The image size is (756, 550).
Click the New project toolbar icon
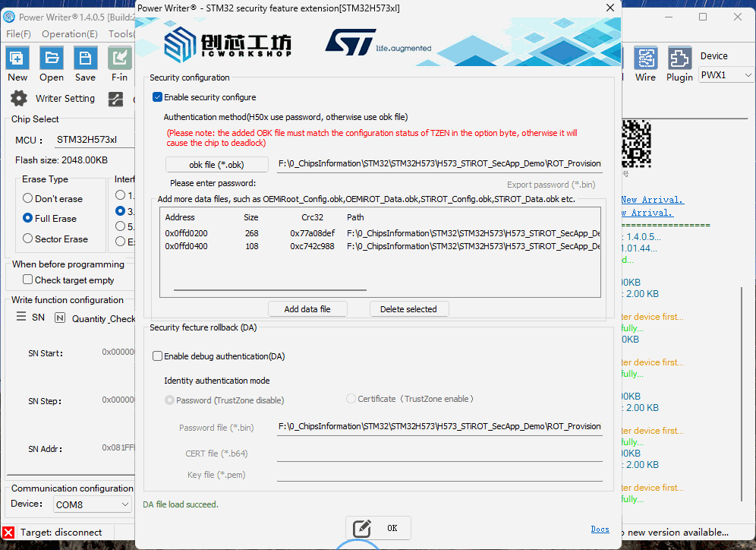(x=17, y=58)
